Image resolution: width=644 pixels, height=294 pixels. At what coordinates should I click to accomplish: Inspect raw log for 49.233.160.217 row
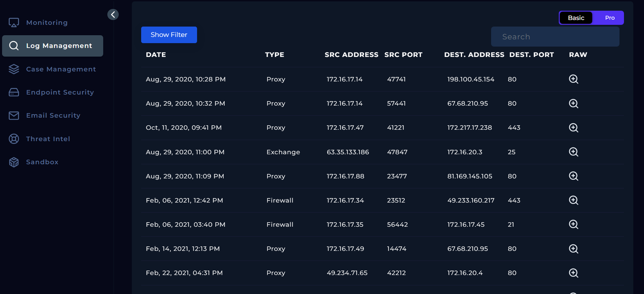pyautogui.click(x=573, y=200)
